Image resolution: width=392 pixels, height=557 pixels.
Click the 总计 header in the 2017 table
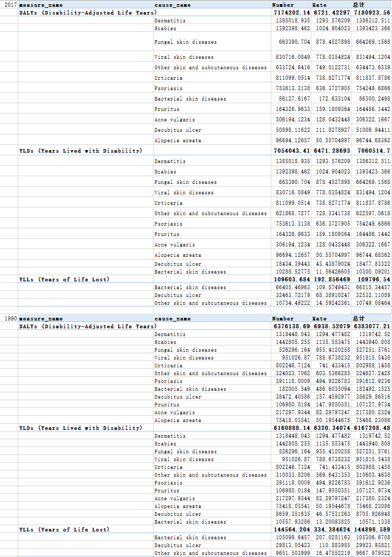pyautogui.click(x=358, y=5)
